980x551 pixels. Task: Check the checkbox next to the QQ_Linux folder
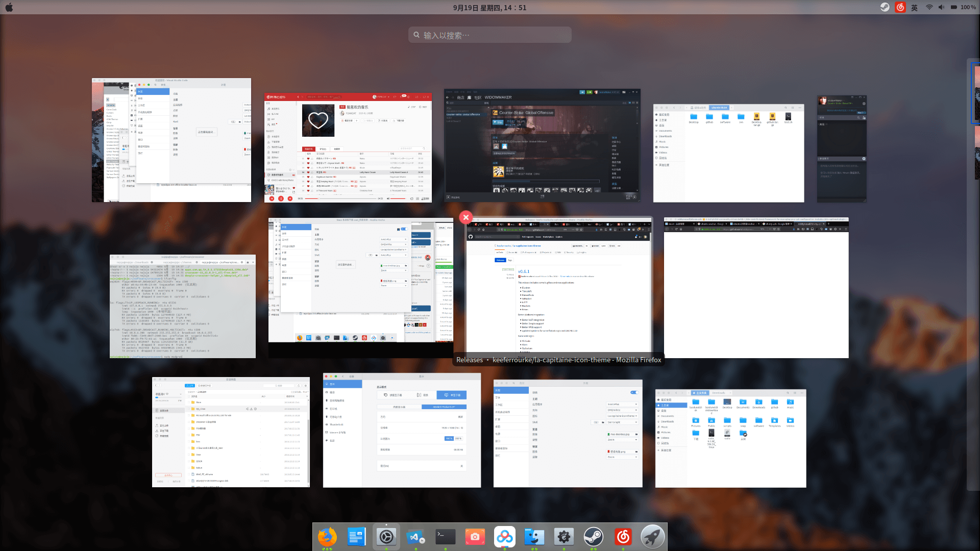click(x=188, y=409)
